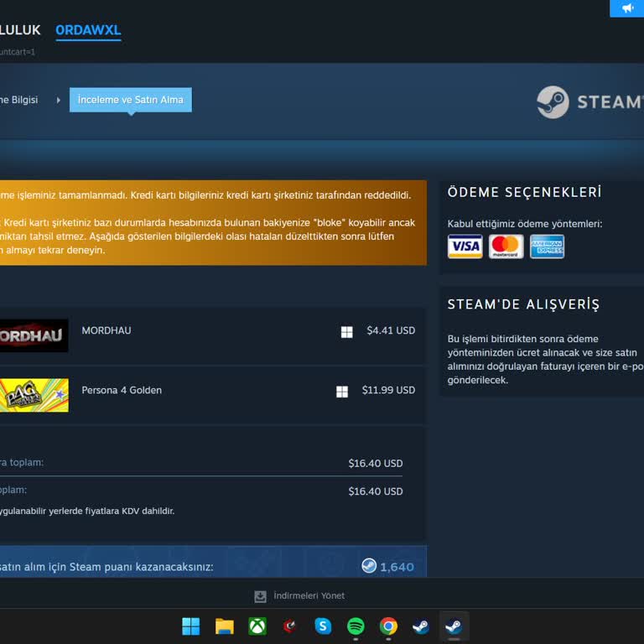Switch to the first Steam taskbar icon
Screen dimensions: 644x644
click(x=421, y=626)
